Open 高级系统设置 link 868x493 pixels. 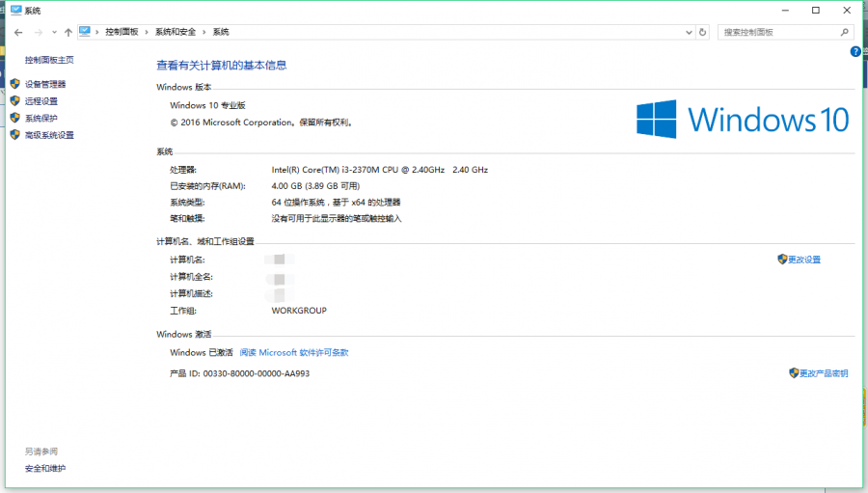49,135
